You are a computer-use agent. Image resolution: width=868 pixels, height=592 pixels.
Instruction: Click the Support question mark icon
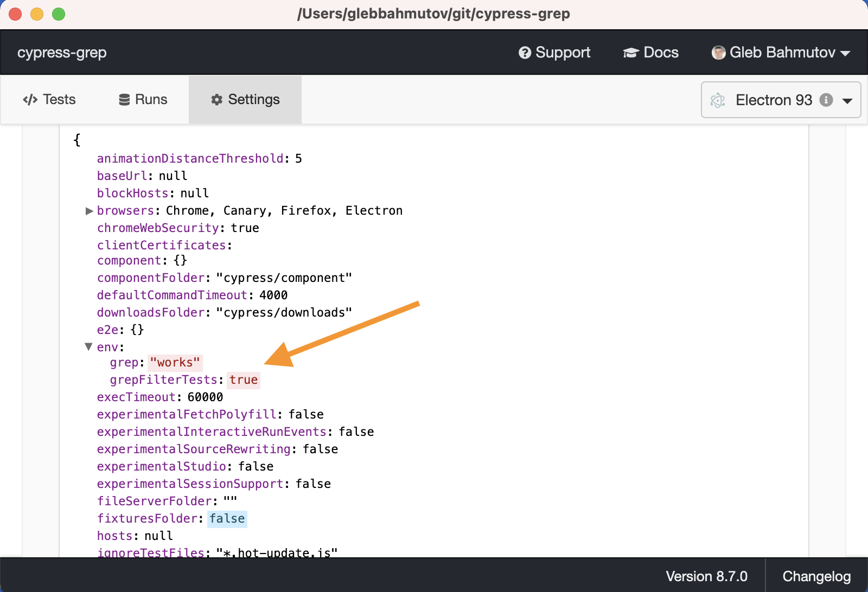525,53
